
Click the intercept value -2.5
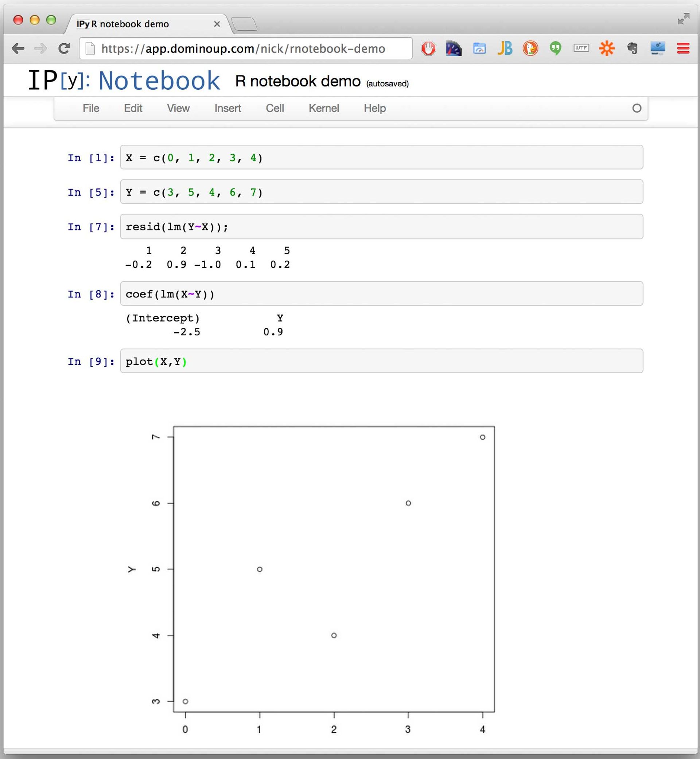pyautogui.click(x=186, y=332)
